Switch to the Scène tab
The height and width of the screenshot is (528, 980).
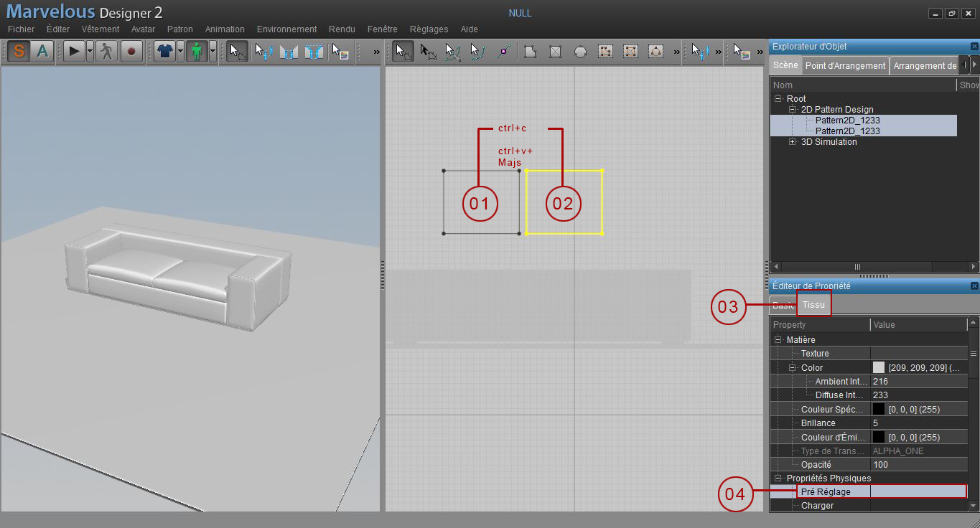[x=785, y=65]
